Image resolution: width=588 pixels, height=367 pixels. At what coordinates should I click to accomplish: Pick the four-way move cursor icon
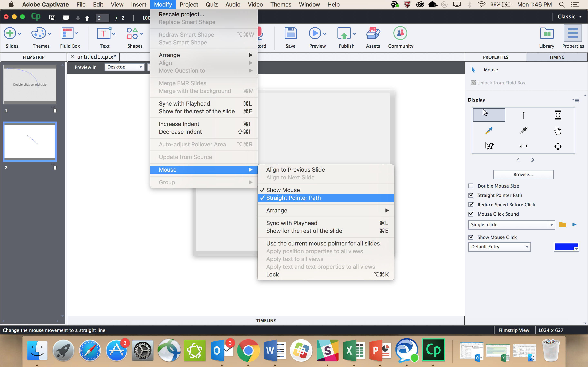(x=558, y=146)
